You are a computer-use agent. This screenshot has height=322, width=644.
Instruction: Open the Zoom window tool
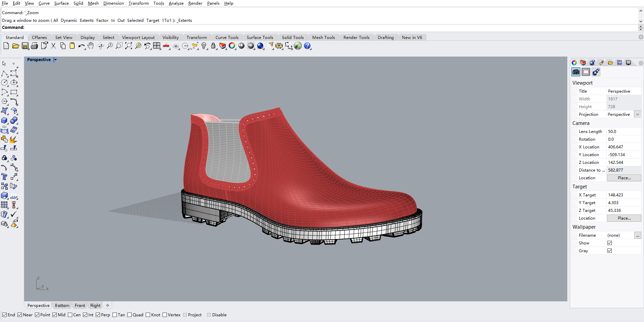tap(119, 46)
